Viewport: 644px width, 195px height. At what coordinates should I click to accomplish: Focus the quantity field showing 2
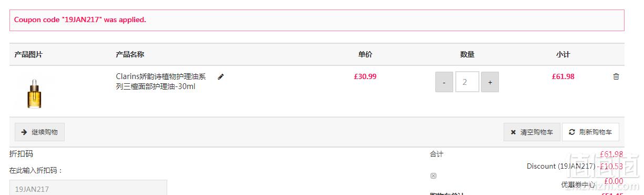tap(467, 82)
